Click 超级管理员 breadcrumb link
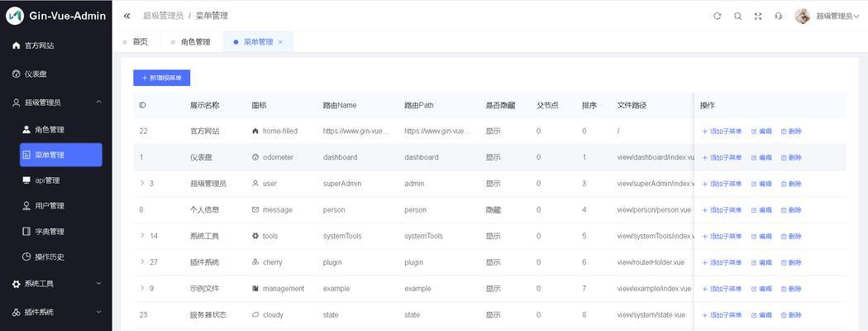This screenshot has width=868, height=331. click(164, 16)
